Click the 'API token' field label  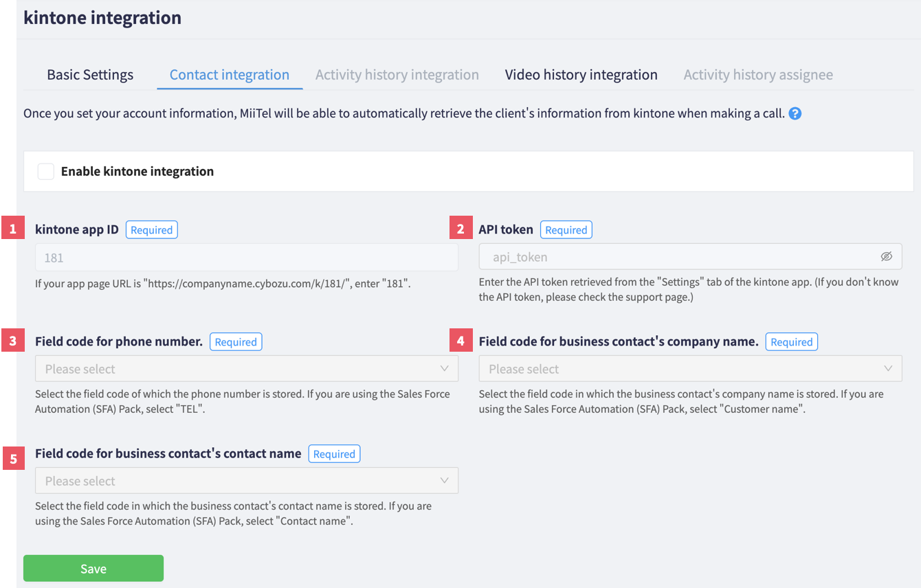506,230
